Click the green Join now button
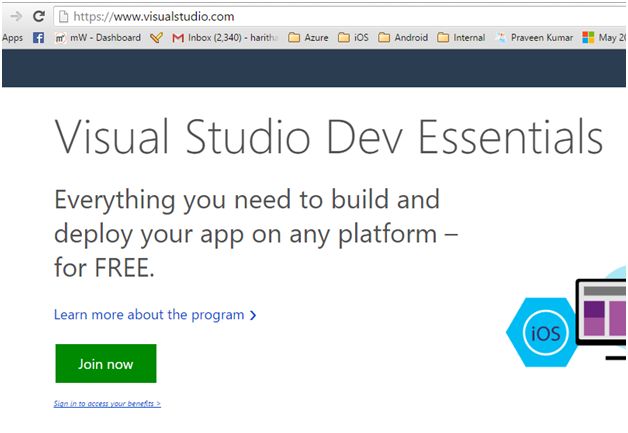 click(106, 363)
